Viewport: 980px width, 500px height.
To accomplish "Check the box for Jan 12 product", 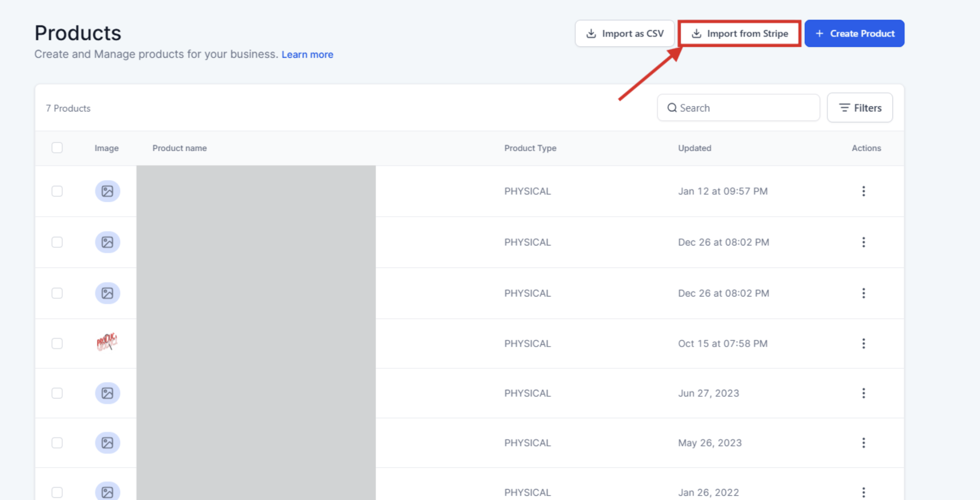I will [57, 191].
